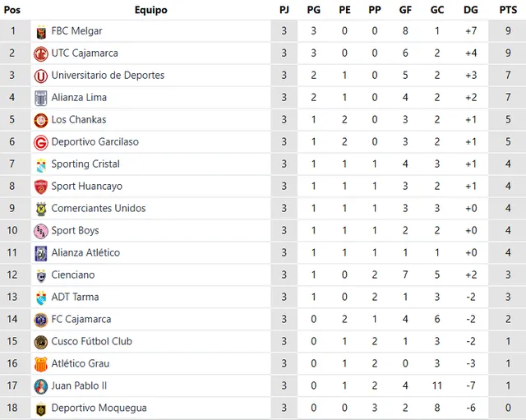This screenshot has height=420, width=526.
Task: Click the UTC Cajamarca team logo
Action: pyautogui.click(x=41, y=53)
